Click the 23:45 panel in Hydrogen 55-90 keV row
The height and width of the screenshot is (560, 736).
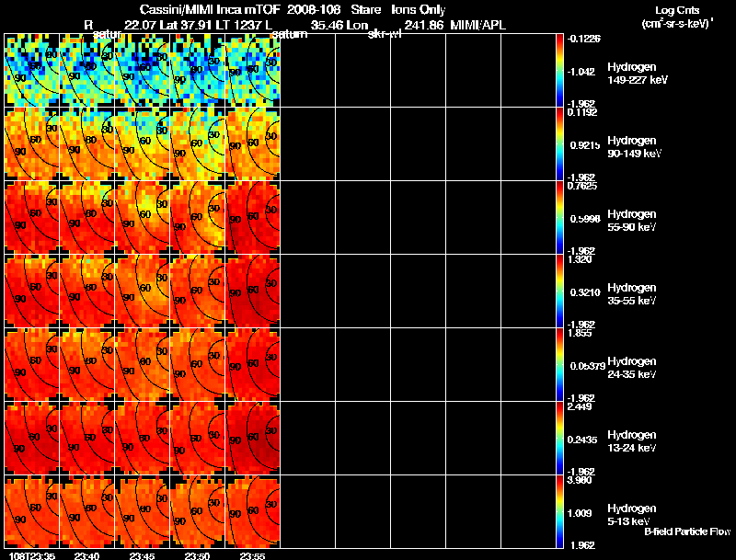pos(143,217)
